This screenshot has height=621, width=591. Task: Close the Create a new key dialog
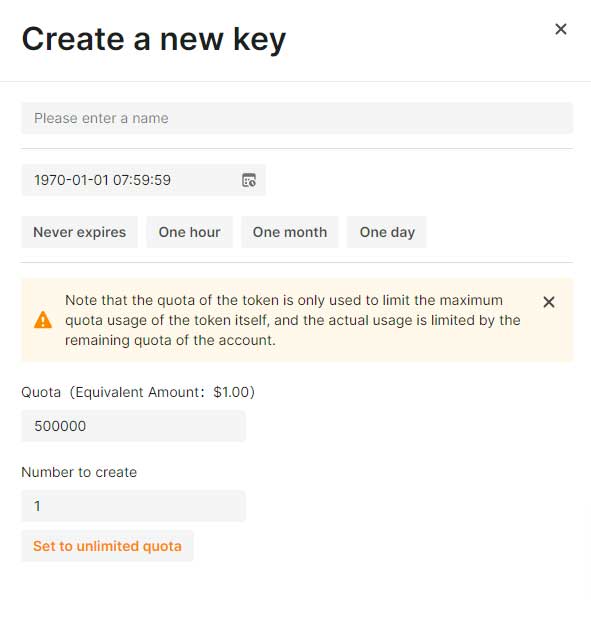tap(560, 29)
